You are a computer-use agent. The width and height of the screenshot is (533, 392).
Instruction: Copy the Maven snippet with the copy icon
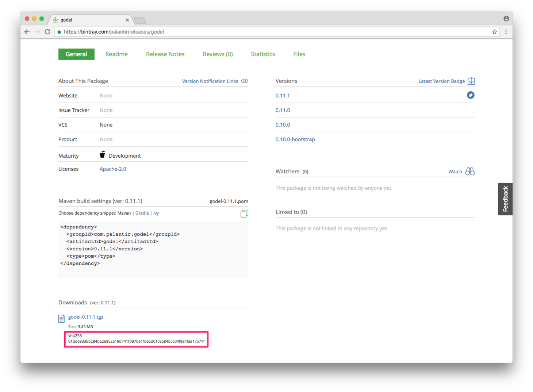[244, 214]
